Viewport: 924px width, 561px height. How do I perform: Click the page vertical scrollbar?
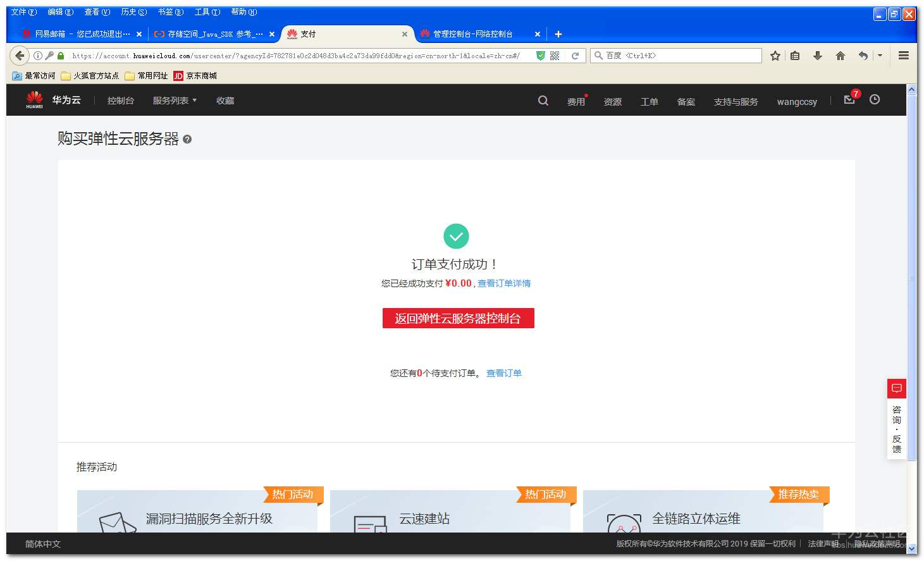coord(912,278)
